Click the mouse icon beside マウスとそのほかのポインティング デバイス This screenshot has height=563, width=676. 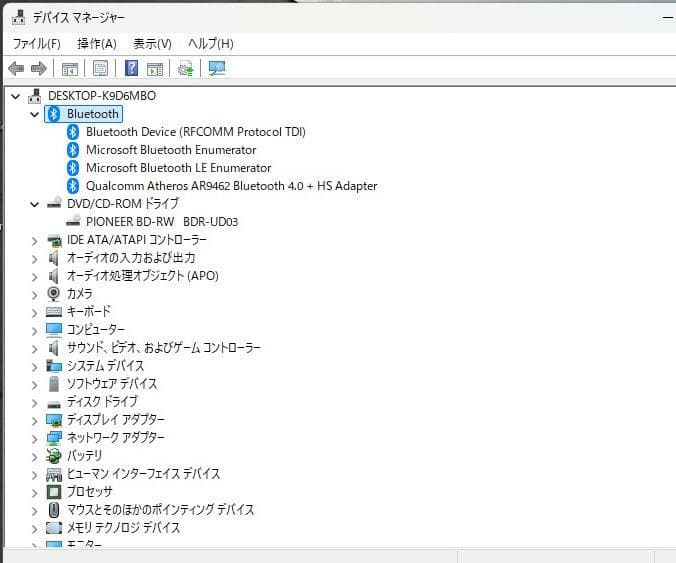(54, 510)
